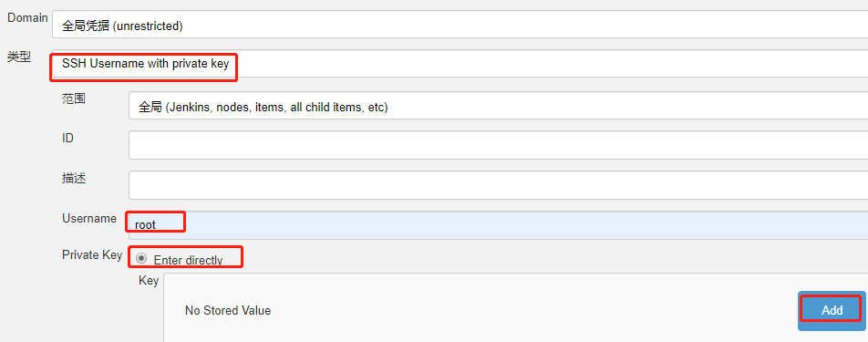Click the Username field label
The height and width of the screenshot is (342, 868).
coord(89,219)
